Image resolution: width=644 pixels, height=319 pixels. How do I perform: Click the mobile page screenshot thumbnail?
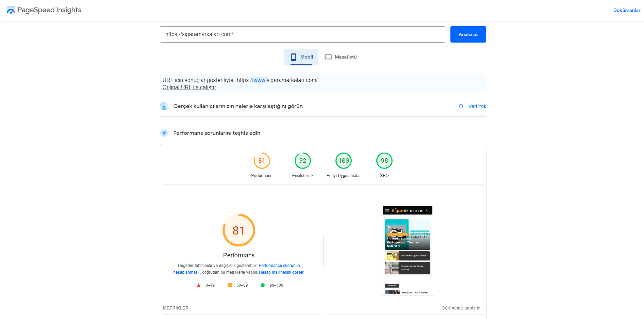click(408, 250)
